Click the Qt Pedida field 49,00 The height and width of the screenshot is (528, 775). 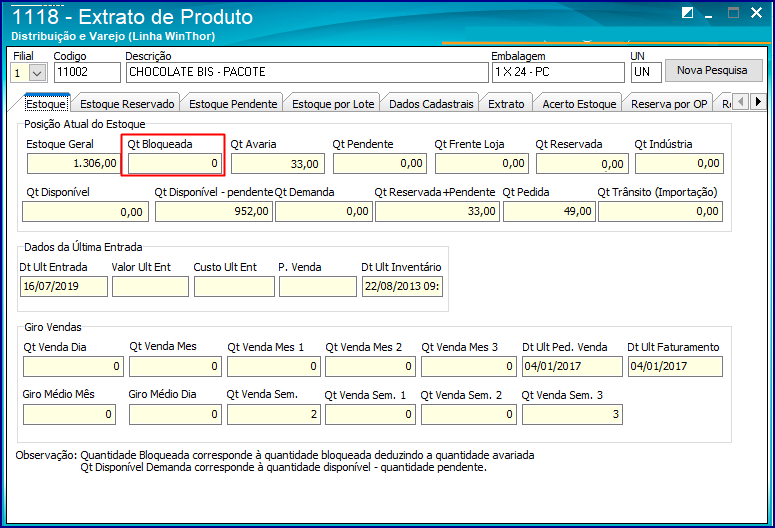pyautogui.click(x=549, y=212)
